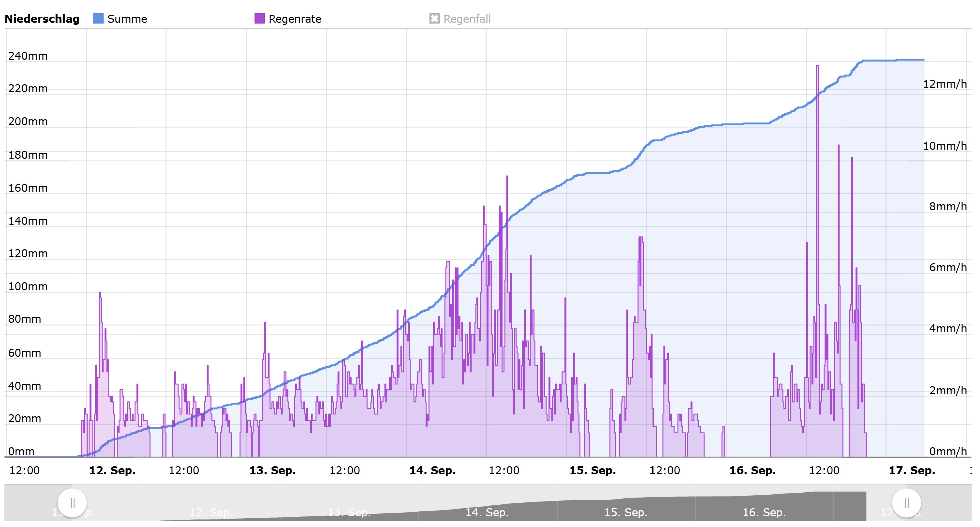Click the navigator at 15. Sep.
Viewport: 980px width, 527px height.
pos(625,512)
